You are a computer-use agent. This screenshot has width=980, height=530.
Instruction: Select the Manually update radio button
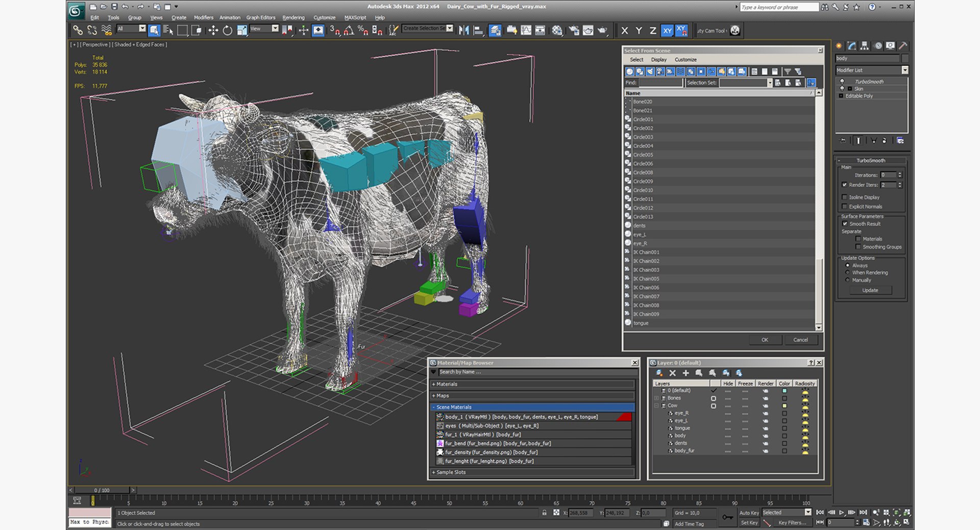click(847, 280)
